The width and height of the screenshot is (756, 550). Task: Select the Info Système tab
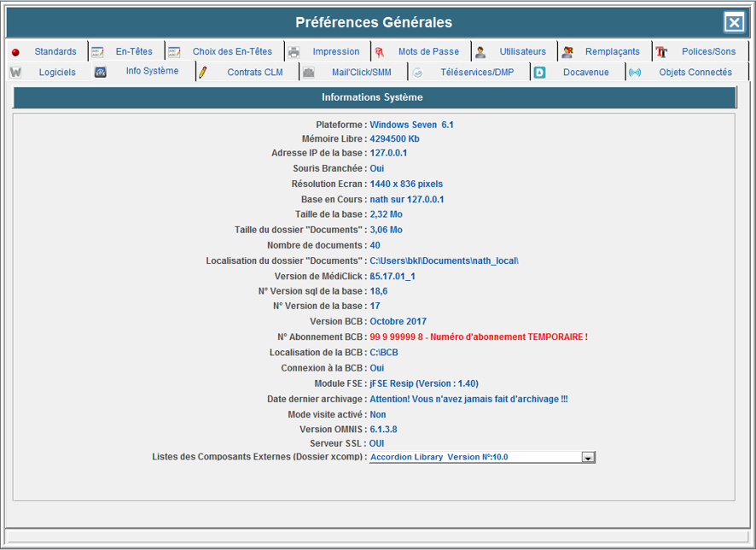click(x=152, y=72)
